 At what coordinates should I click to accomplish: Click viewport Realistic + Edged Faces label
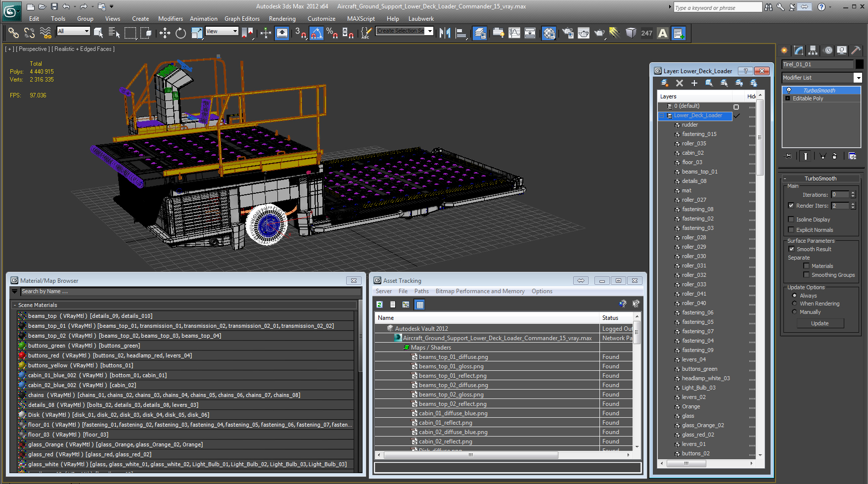click(x=83, y=49)
